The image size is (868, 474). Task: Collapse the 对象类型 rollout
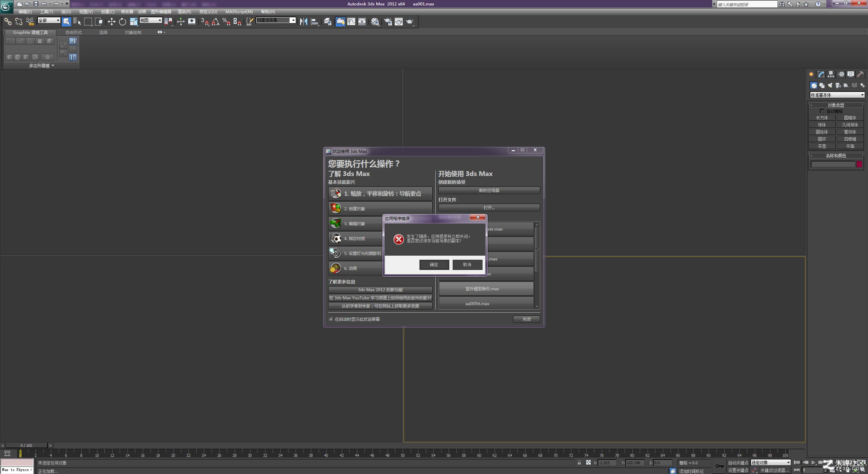tap(836, 105)
